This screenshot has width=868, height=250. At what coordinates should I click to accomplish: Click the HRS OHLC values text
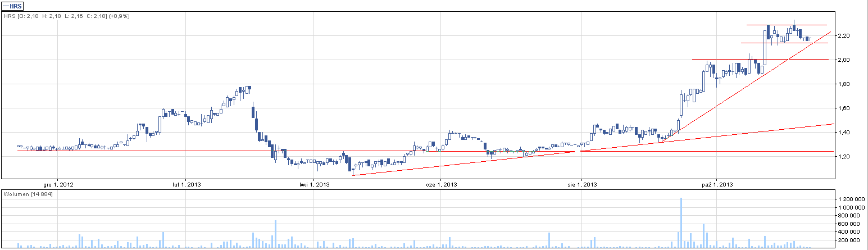click(56, 16)
